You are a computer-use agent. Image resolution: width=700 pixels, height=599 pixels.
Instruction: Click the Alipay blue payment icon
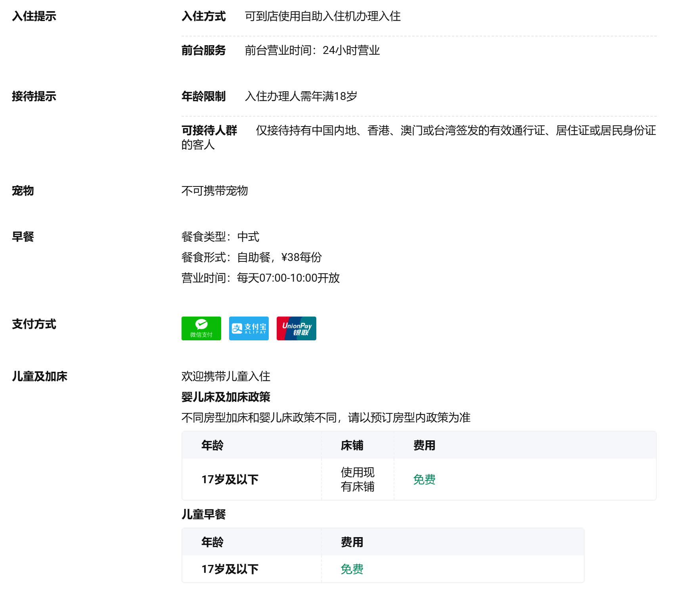(249, 328)
